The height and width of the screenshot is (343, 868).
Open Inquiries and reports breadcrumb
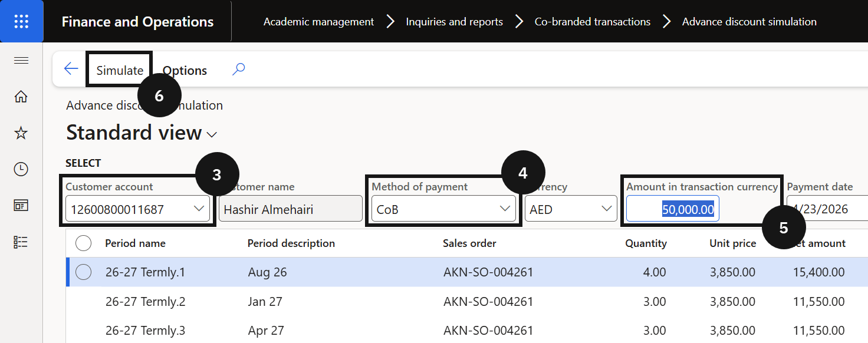pos(454,22)
